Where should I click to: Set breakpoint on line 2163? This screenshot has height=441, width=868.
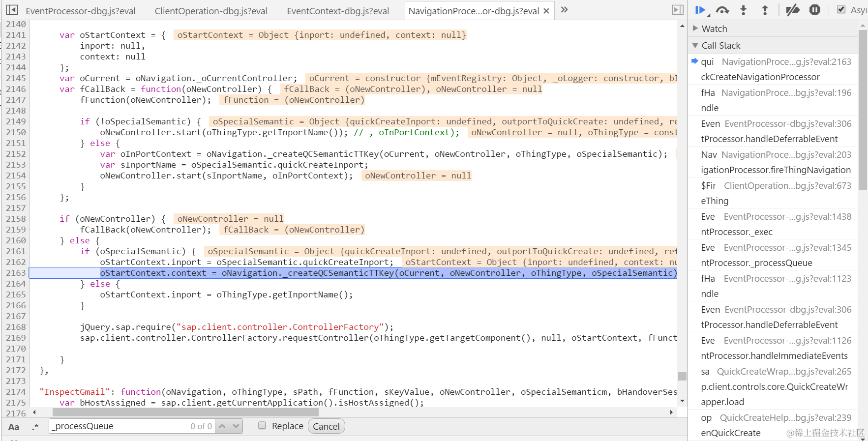pos(16,273)
